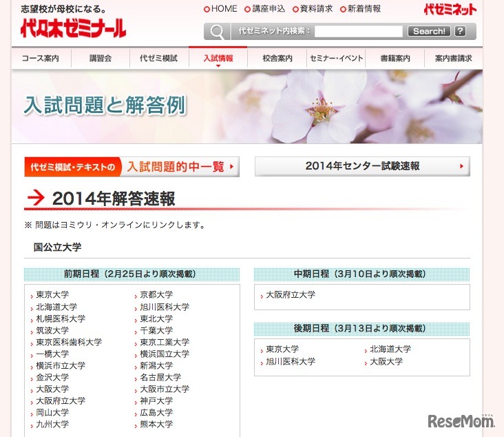Open 名古屋大学 link
Image resolution: width=504 pixels, height=437 pixels.
160,377
